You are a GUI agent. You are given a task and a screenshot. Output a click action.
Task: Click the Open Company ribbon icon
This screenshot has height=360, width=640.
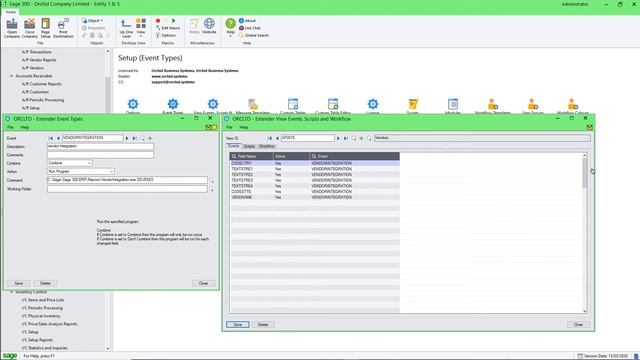click(12, 28)
